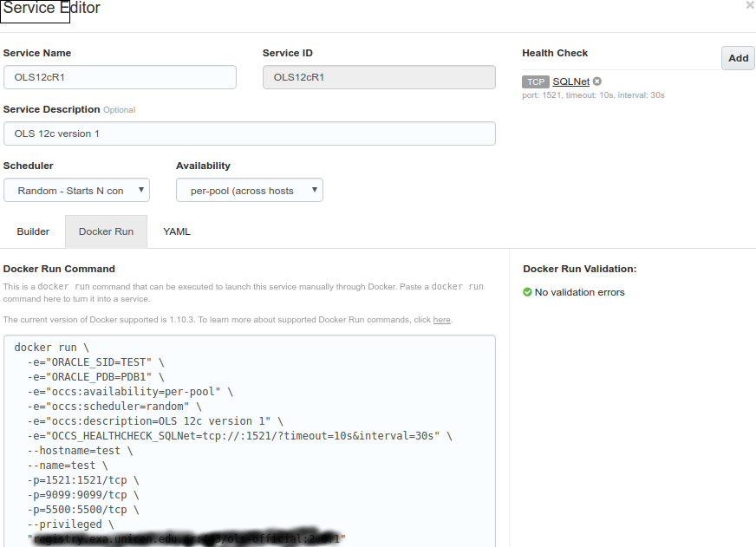Click the Service Editor title
This screenshot has width=756, height=547.
click(52, 9)
